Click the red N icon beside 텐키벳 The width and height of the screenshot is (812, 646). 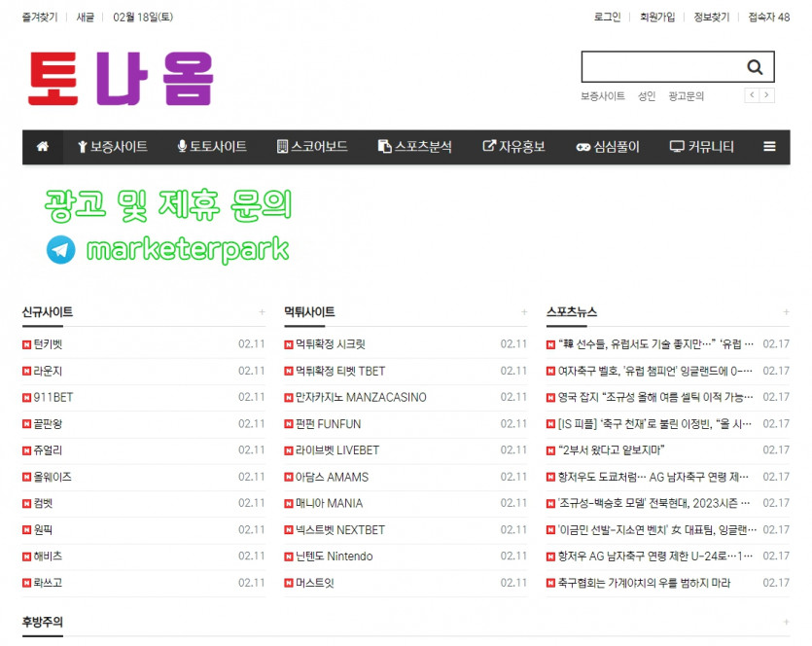pos(26,344)
